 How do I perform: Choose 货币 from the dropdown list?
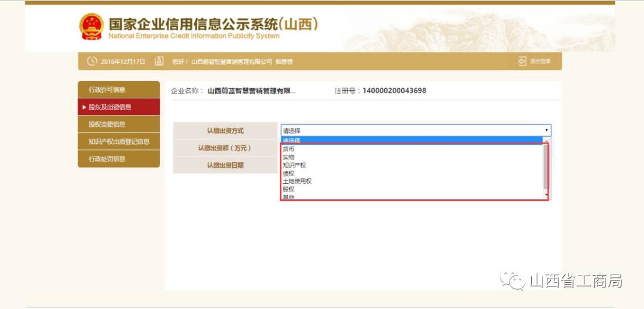click(x=289, y=149)
